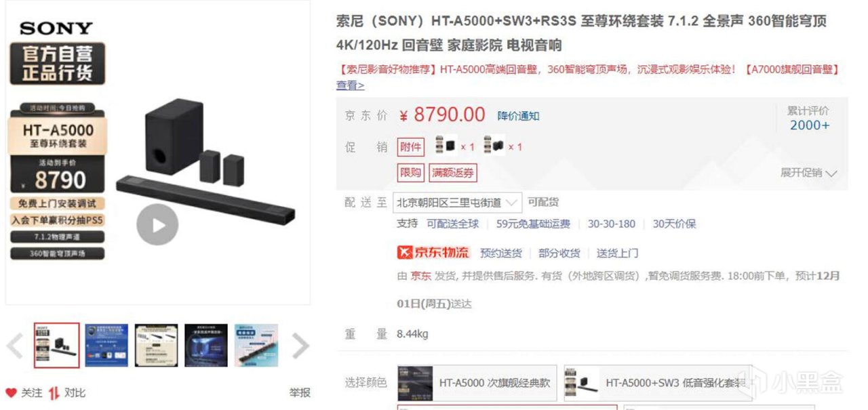868x410 pixels.
Task: Click the 对比 compare icon
Action: point(54,393)
